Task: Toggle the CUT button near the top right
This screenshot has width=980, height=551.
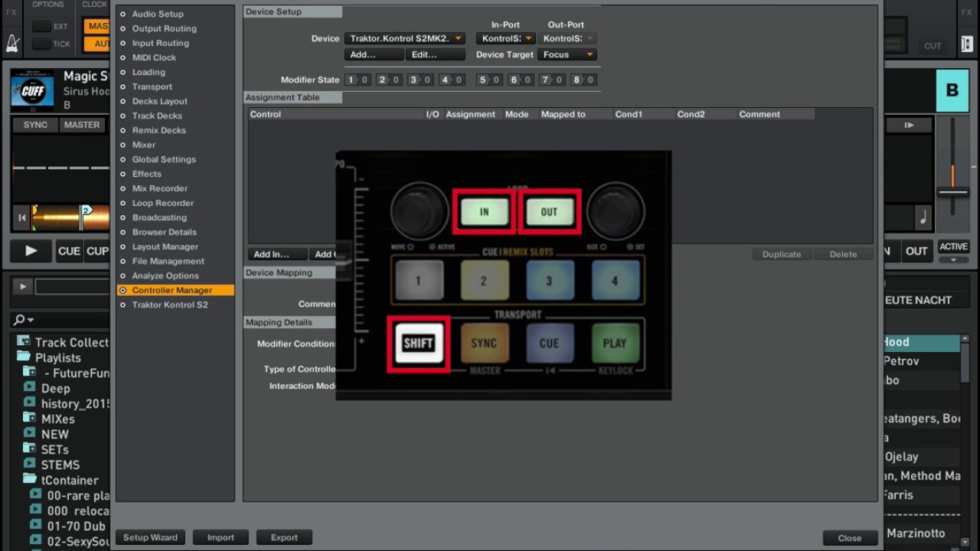Action: tap(933, 46)
